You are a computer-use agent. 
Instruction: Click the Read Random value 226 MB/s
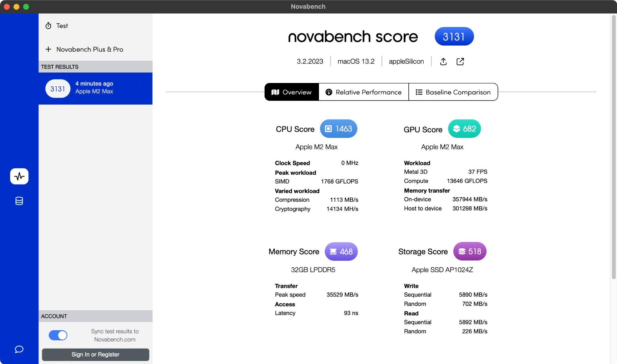coord(475,331)
